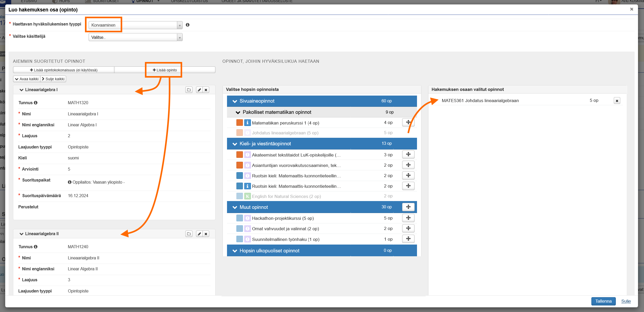Collapse Kieli- ja viestintäopinnot section

coord(235,144)
